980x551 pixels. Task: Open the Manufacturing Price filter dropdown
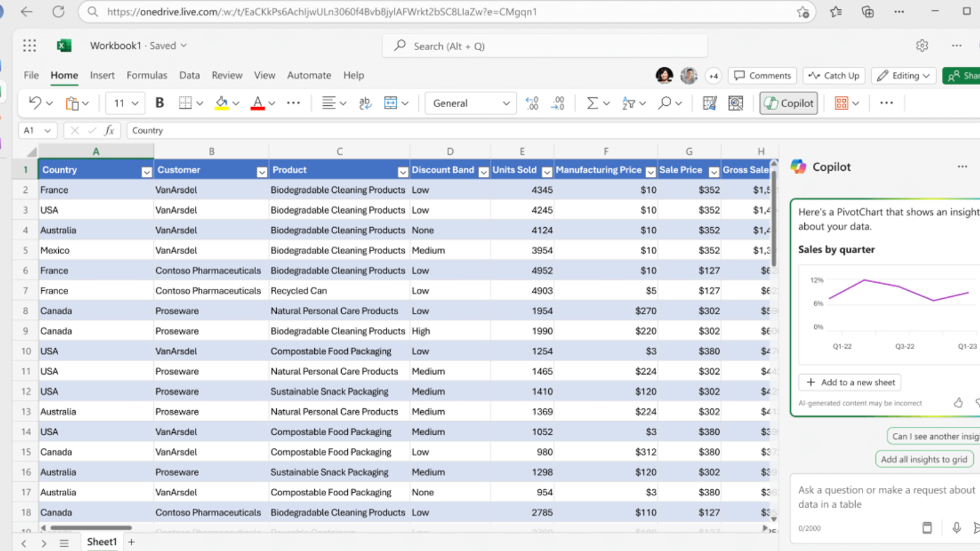(x=650, y=172)
